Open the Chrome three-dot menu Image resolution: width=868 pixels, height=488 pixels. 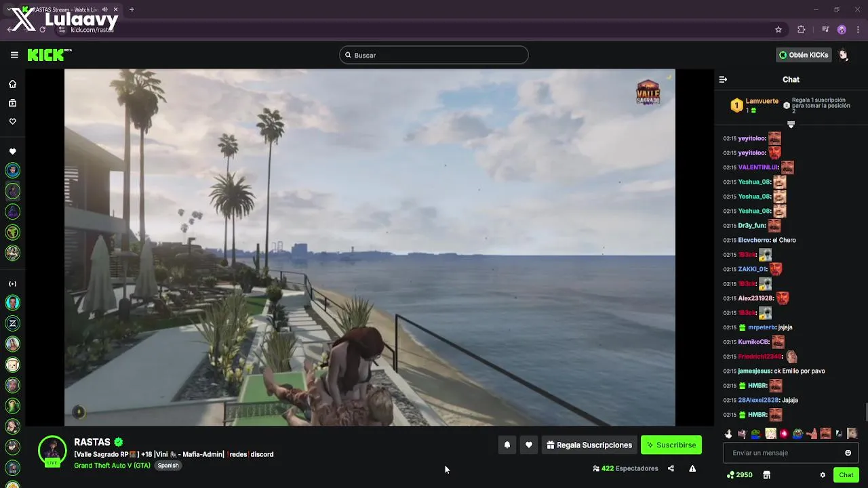[856, 29]
